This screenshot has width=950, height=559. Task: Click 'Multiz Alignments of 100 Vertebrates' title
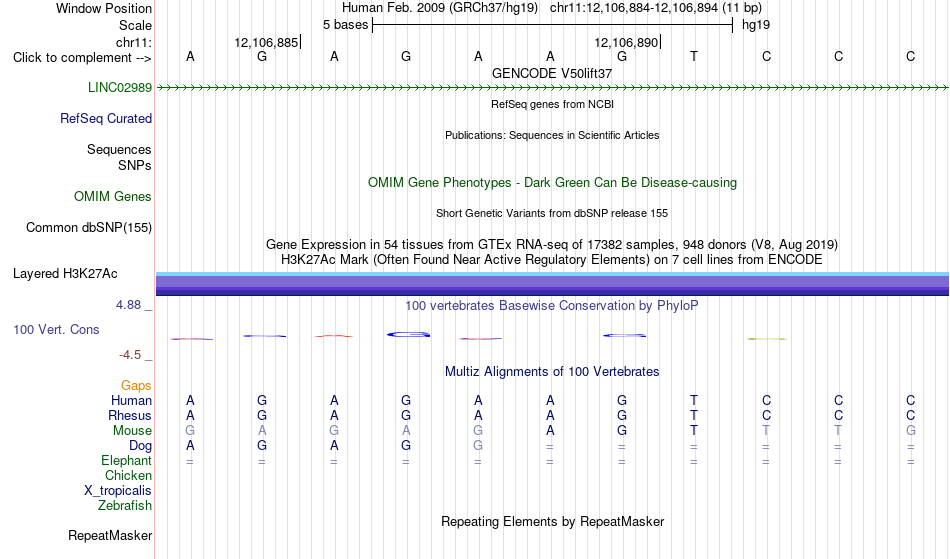click(x=552, y=371)
